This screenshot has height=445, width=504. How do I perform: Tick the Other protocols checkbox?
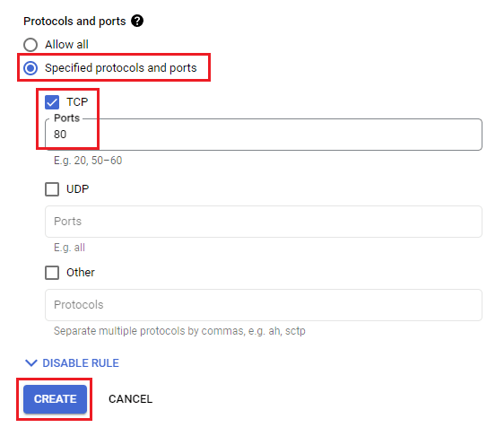pyautogui.click(x=52, y=273)
